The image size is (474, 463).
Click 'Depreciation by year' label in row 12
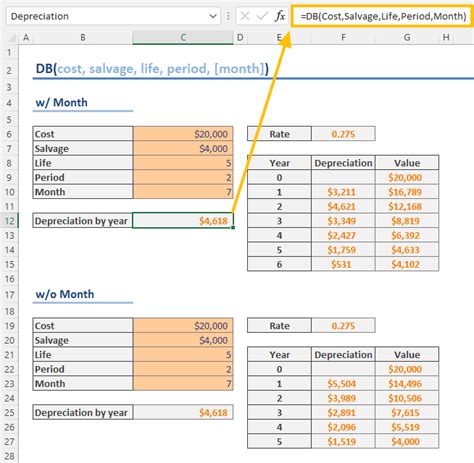pos(83,221)
